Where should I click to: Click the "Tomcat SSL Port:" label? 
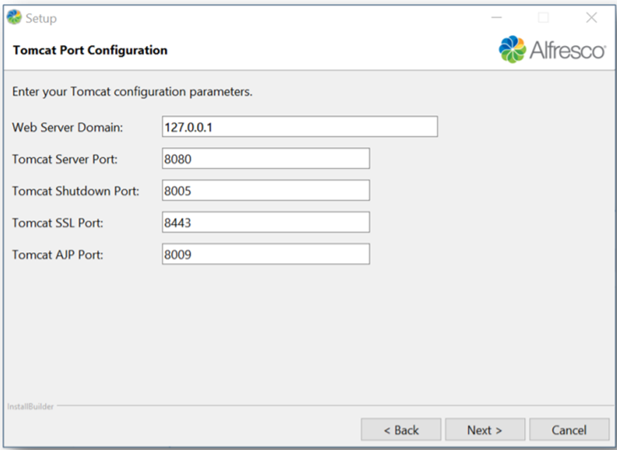pos(58,223)
